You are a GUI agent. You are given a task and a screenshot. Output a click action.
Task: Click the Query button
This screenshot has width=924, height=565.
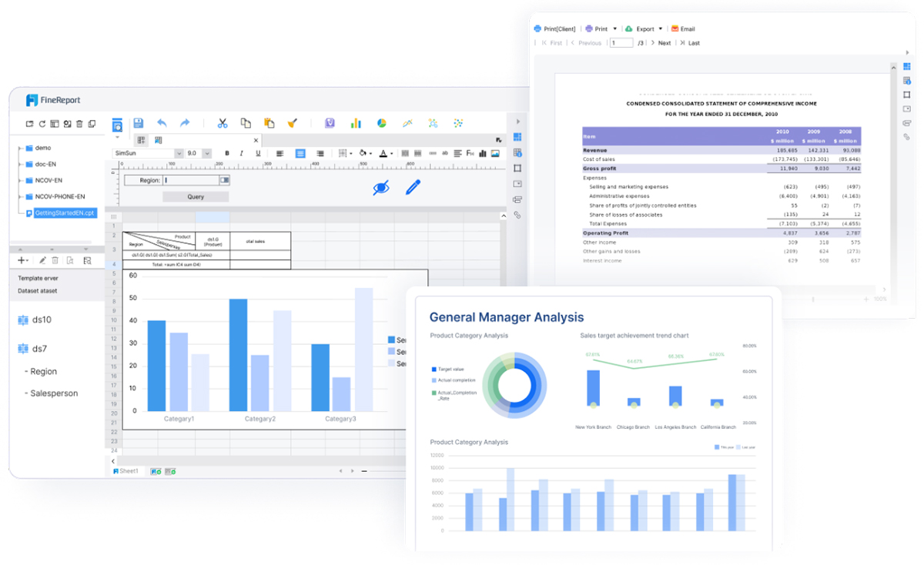196,197
